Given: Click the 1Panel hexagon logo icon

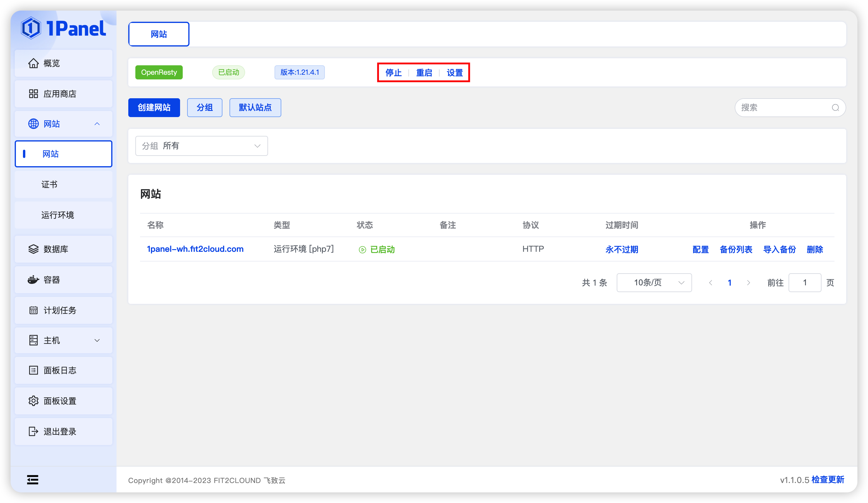Looking at the screenshot, I should pos(31,28).
